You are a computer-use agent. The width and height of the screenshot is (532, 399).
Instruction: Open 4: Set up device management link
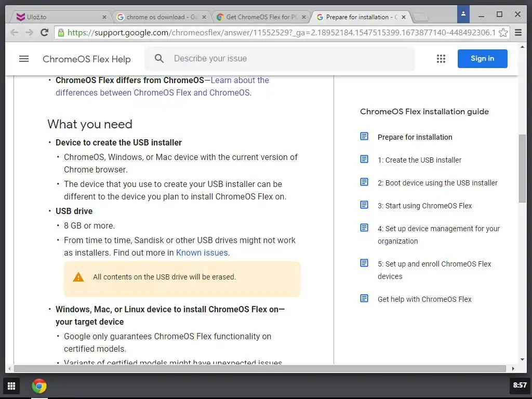pyautogui.click(x=438, y=235)
